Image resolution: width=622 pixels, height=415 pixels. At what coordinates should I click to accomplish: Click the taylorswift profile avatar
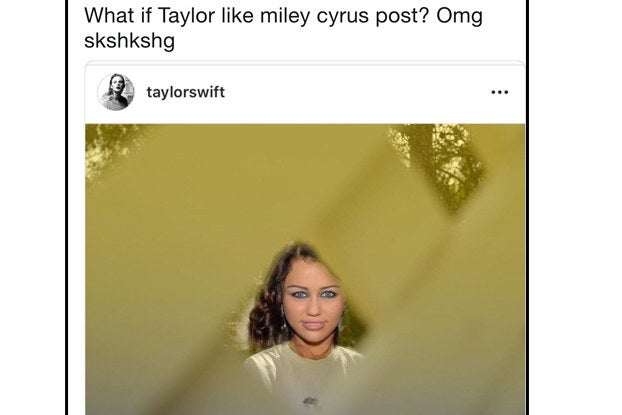click(x=116, y=92)
